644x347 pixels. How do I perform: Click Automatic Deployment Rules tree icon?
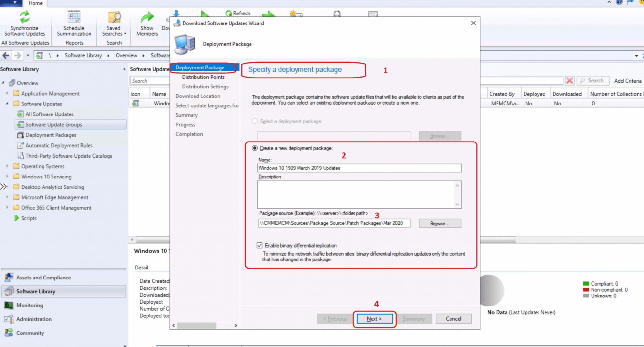pyautogui.click(x=20, y=145)
